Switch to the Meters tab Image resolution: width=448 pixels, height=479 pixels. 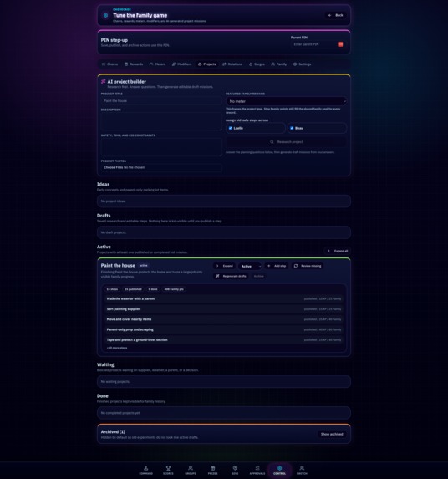[158, 64]
